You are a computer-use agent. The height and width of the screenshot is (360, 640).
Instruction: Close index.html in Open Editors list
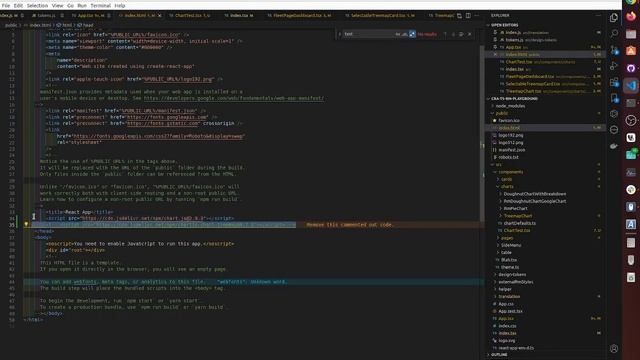[495, 55]
